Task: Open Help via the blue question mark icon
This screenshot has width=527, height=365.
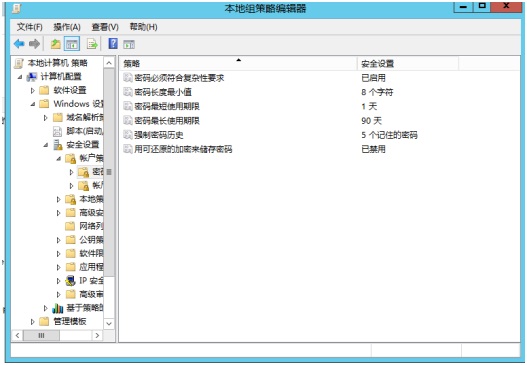Action: pyautogui.click(x=113, y=43)
